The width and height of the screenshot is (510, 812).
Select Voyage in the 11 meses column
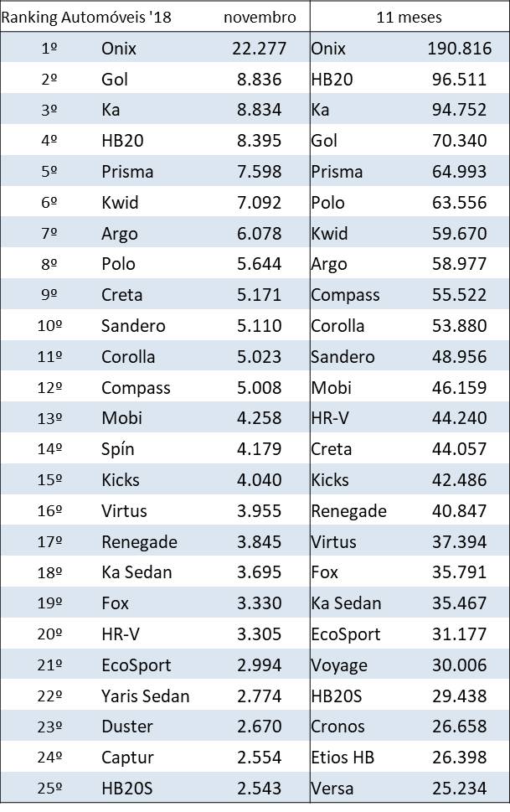click(x=338, y=665)
